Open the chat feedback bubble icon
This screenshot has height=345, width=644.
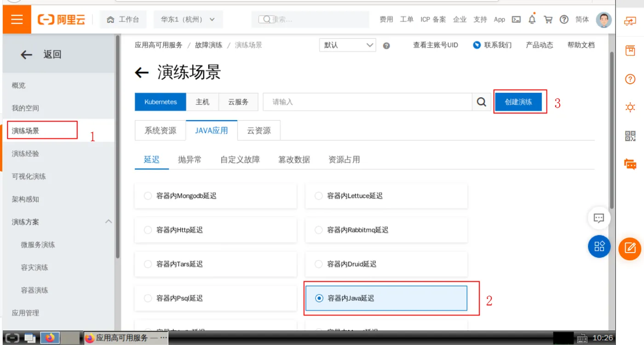click(599, 218)
